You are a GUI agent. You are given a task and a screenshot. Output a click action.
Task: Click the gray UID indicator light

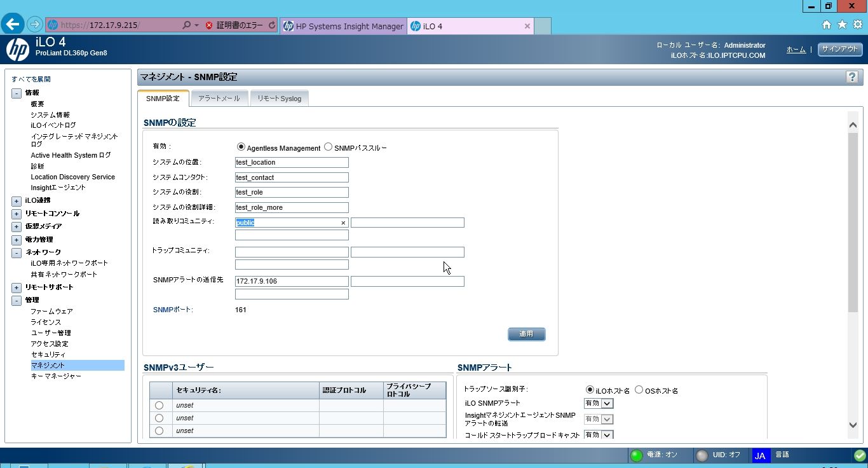point(702,455)
